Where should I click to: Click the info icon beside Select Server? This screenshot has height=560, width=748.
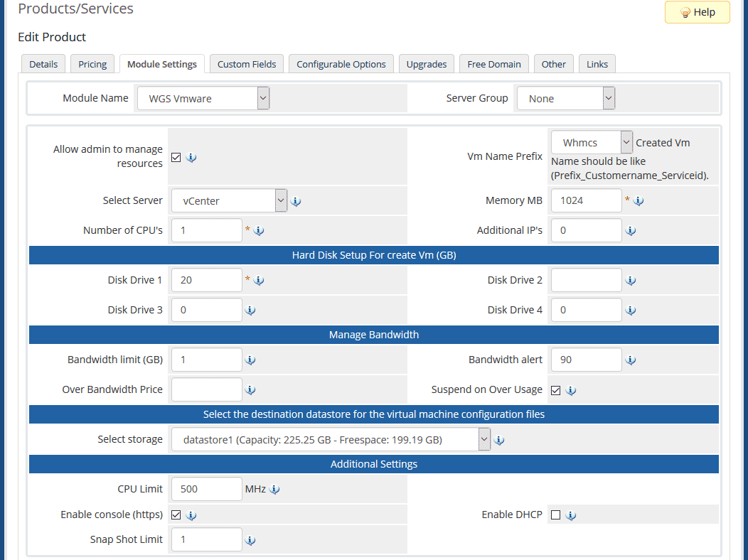tap(295, 201)
